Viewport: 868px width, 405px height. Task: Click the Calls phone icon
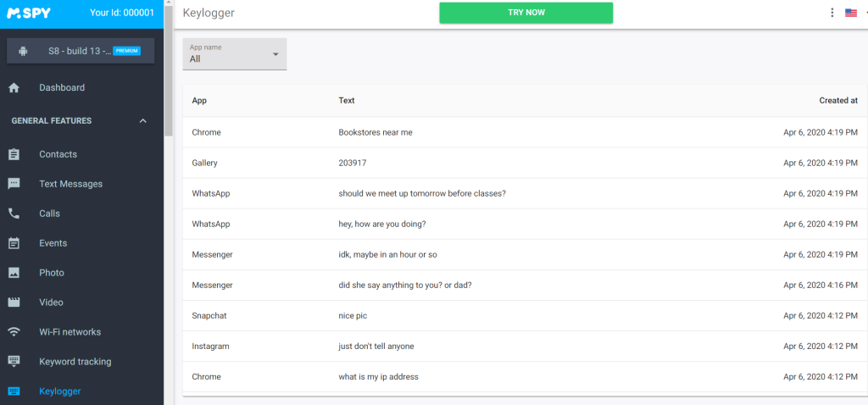point(14,214)
